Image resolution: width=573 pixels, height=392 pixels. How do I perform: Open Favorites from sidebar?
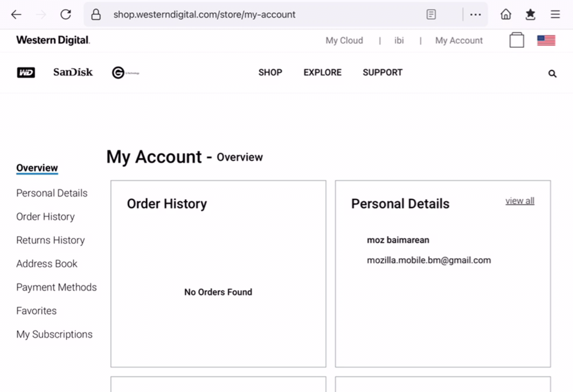coord(36,311)
